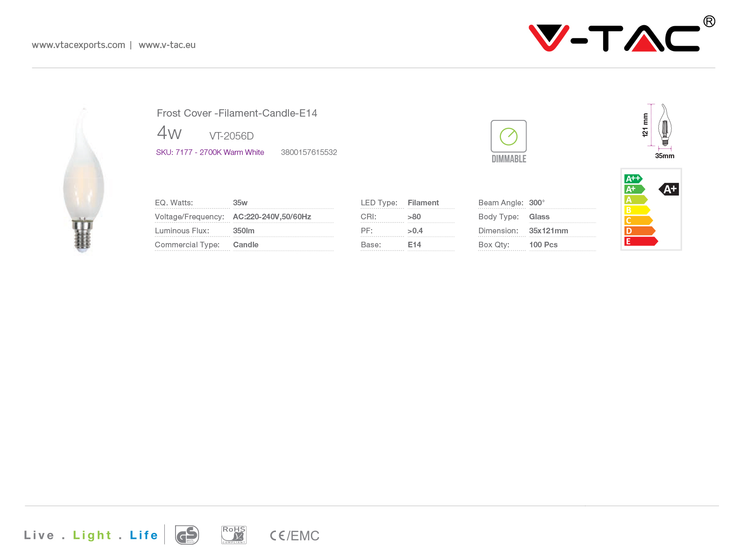Click the orange D energy bar
The width and height of the screenshot is (747, 560).
point(640,231)
